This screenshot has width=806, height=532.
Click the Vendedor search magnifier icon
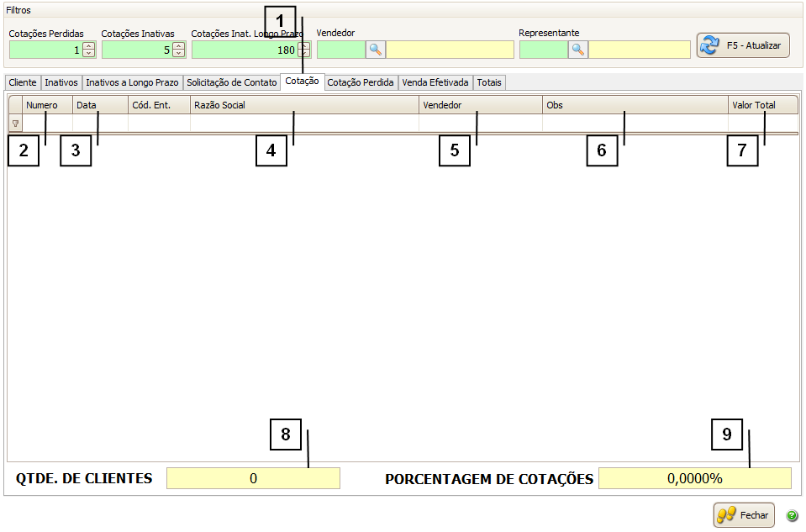point(376,50)
